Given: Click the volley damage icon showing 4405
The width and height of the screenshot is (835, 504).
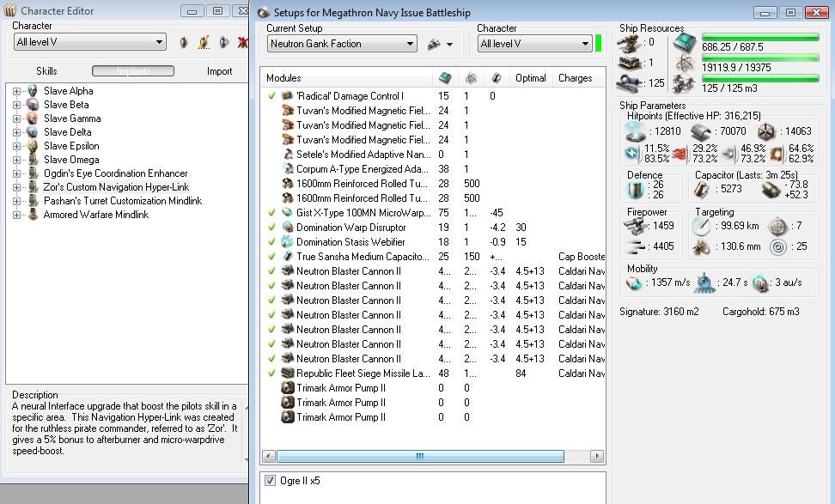Looking at the screenshot, I should 636,246.
